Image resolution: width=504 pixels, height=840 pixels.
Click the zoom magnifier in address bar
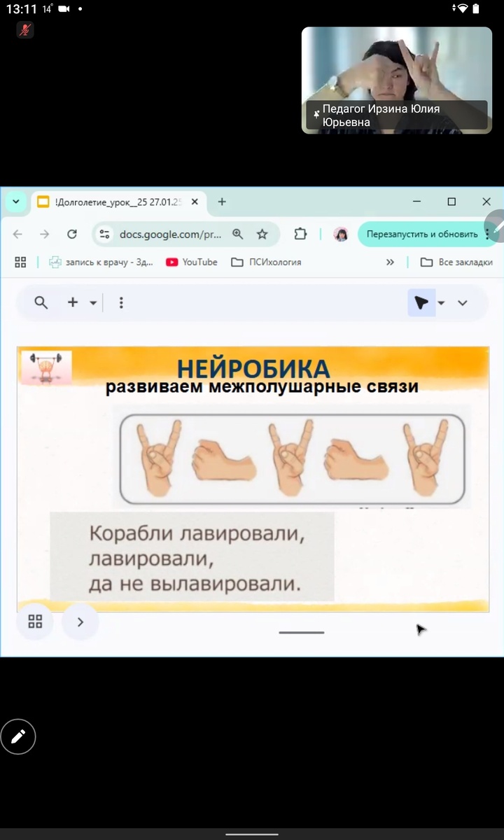pyautogui.click(x=238, y=234)
